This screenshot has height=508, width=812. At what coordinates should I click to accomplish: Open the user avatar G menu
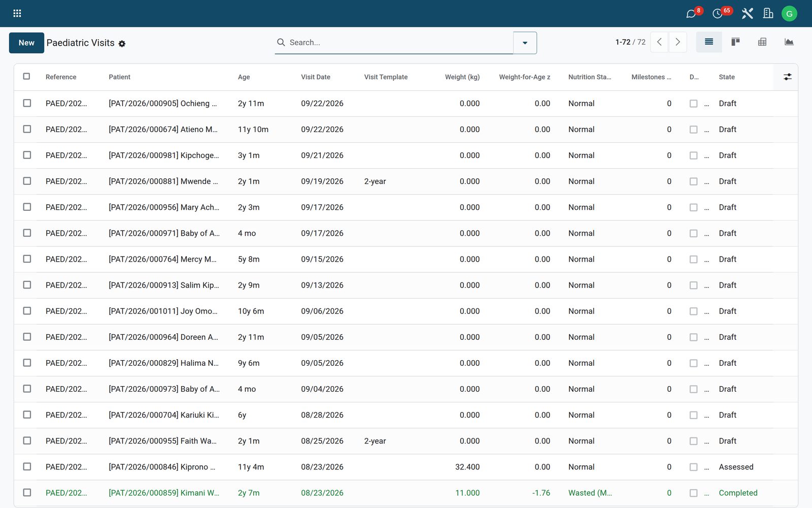[x=789, y=14]
